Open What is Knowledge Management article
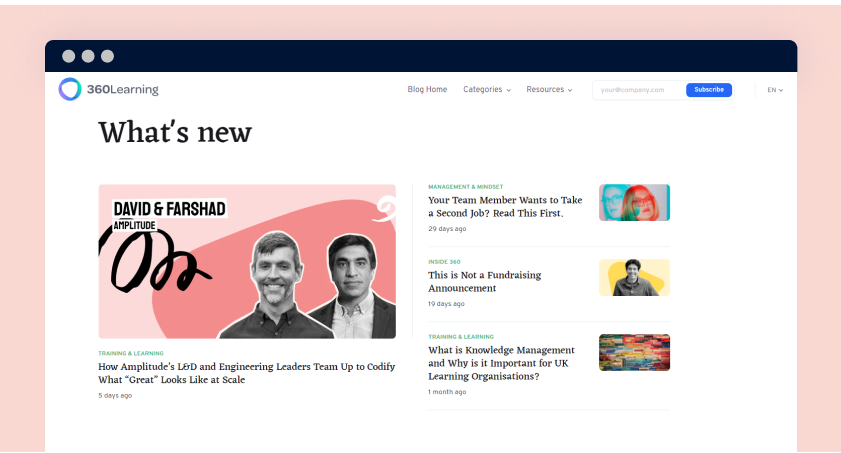 coord(501,363)
